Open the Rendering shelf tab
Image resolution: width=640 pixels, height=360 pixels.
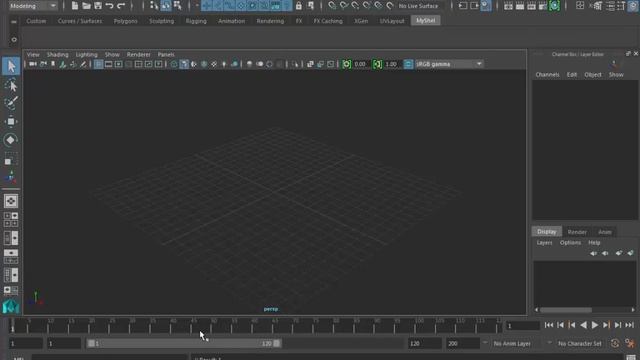(270, 21)
